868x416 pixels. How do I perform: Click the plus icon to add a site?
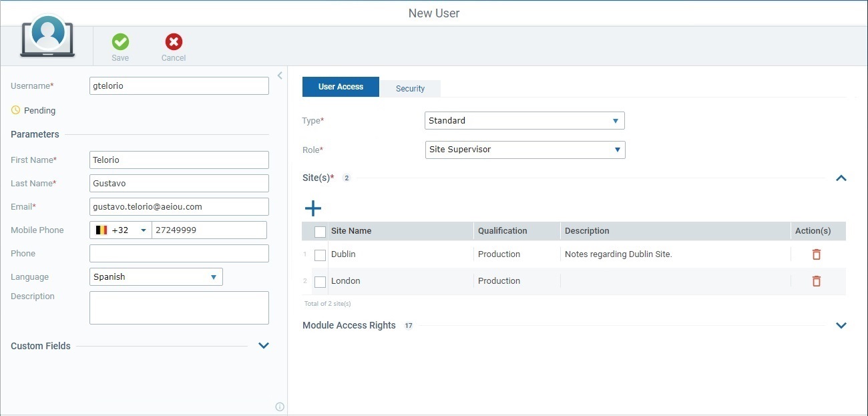[x=312, y=208]
